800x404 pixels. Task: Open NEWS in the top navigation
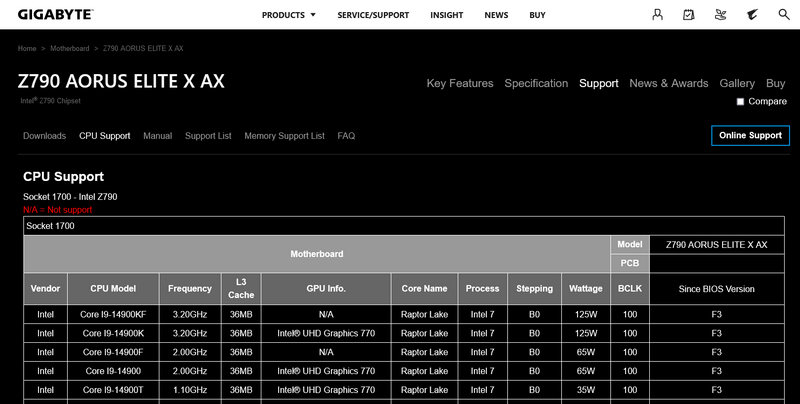click(x=496, y=15)
